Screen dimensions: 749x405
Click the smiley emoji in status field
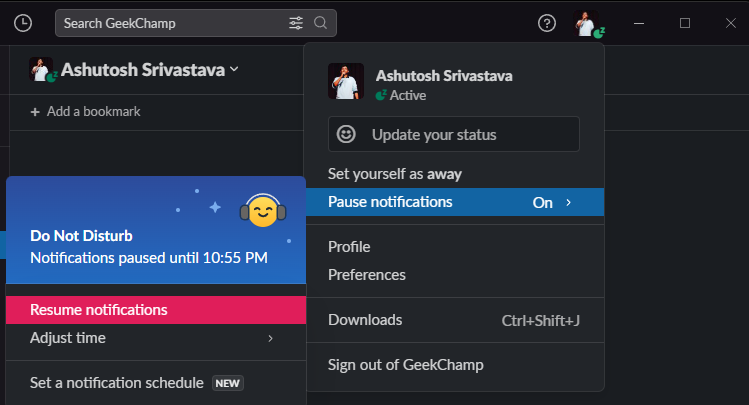(346, 134)
